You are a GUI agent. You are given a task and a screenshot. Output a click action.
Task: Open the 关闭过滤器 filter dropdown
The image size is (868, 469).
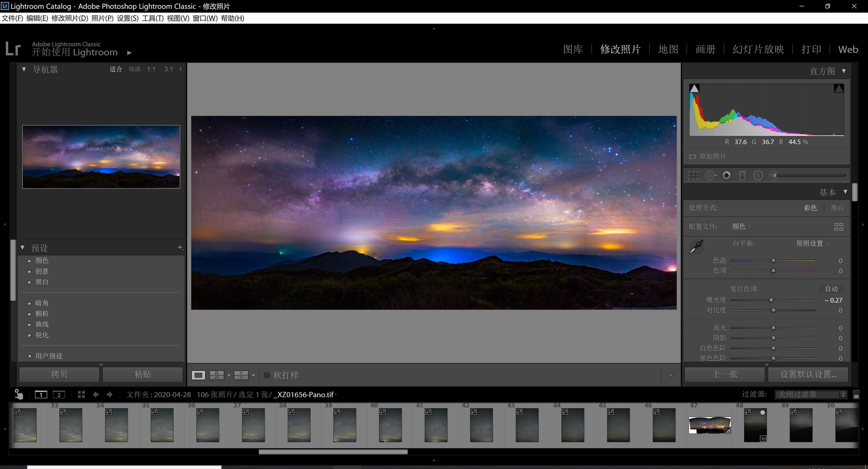pyautogui.click(x=810, y=394)
